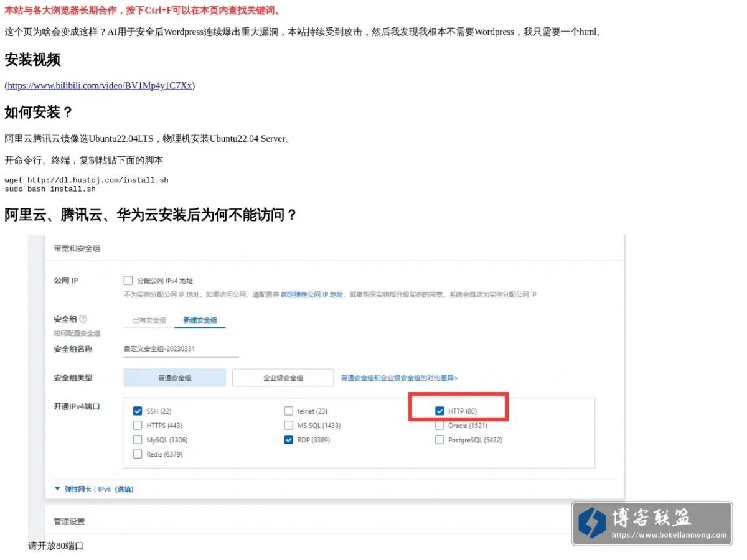
Task: Tick the MySQL (3306) checkbox
Action: pos(138,440)
